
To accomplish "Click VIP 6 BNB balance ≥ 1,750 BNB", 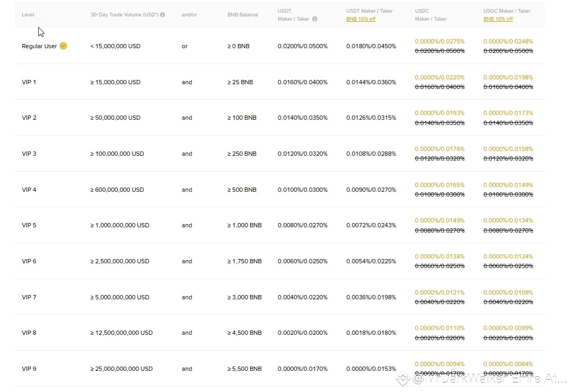I will click(244, 261).
